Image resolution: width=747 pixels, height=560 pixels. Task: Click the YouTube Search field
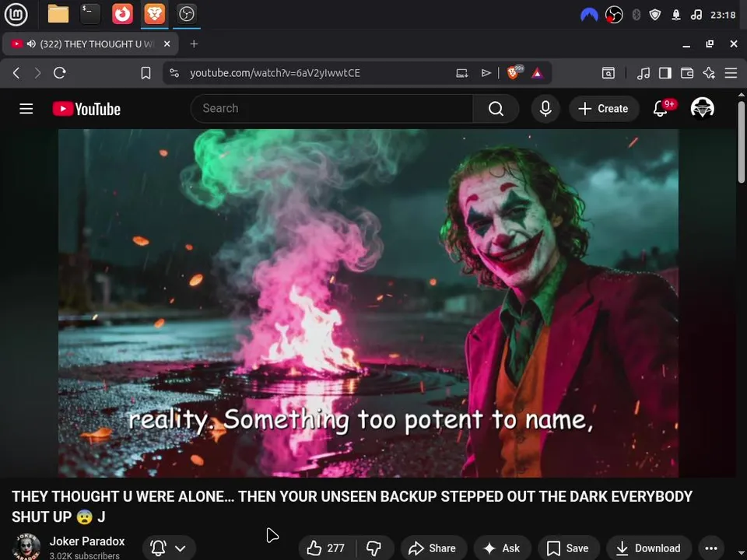click(331, 109)
